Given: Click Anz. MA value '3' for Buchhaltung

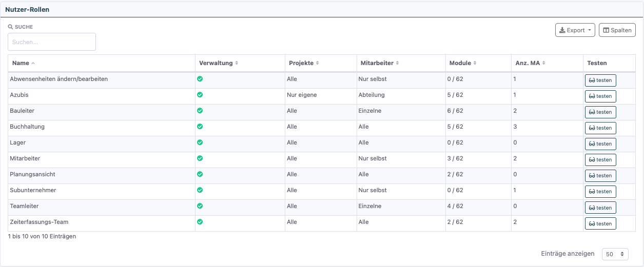Looking at the screenshot, I should 515,127.
